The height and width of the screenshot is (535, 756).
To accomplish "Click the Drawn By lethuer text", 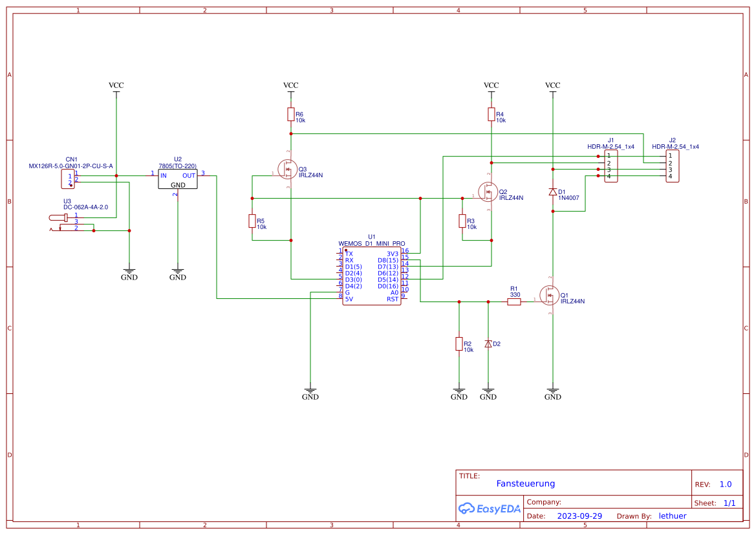I will 672,516.
